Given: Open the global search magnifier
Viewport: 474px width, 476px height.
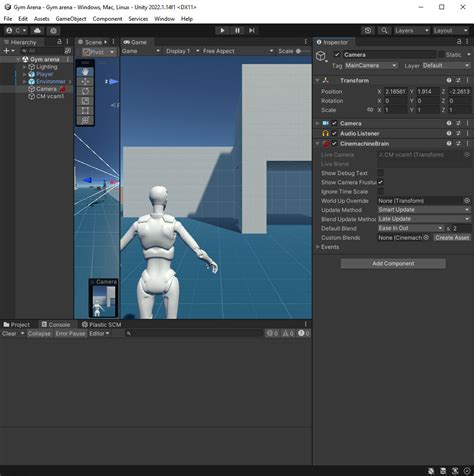Looking at the screenshot, I should [384, 31].
